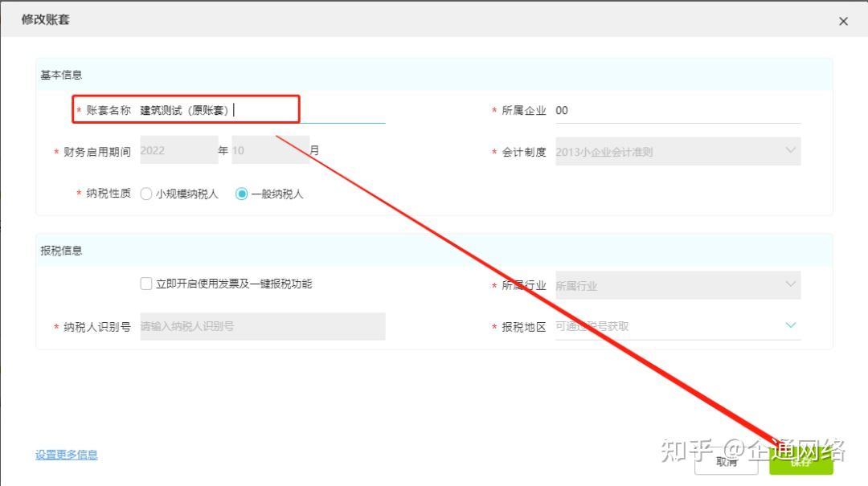Click the 纳税人识别号 input field
868x486 pixels.
coord(262,326)
